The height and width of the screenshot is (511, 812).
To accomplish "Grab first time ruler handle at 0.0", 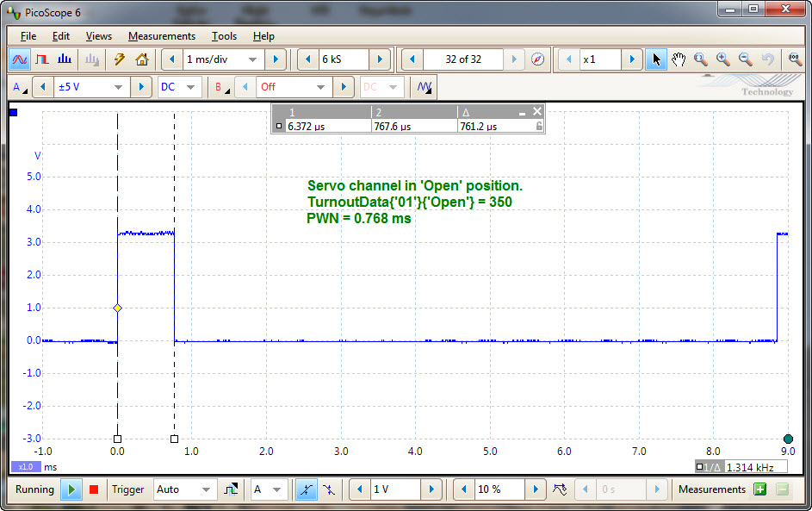I will pyautogui.click(x=118, y=439).
